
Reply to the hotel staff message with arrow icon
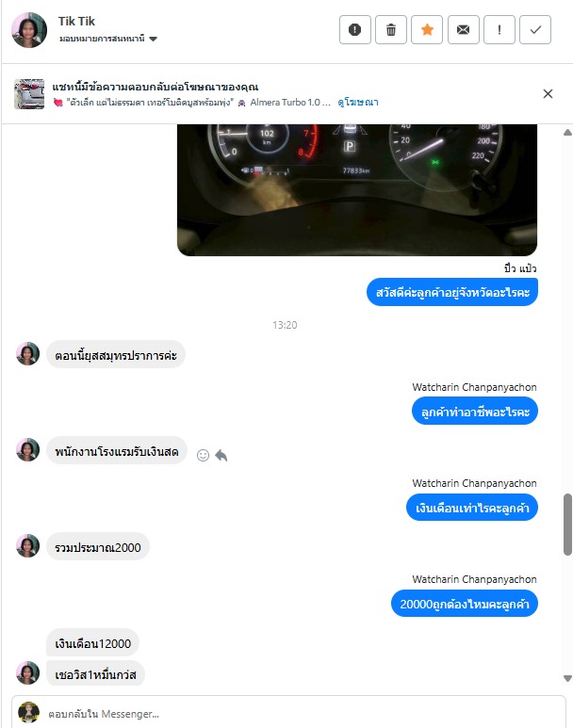click(x=221, y=455)
